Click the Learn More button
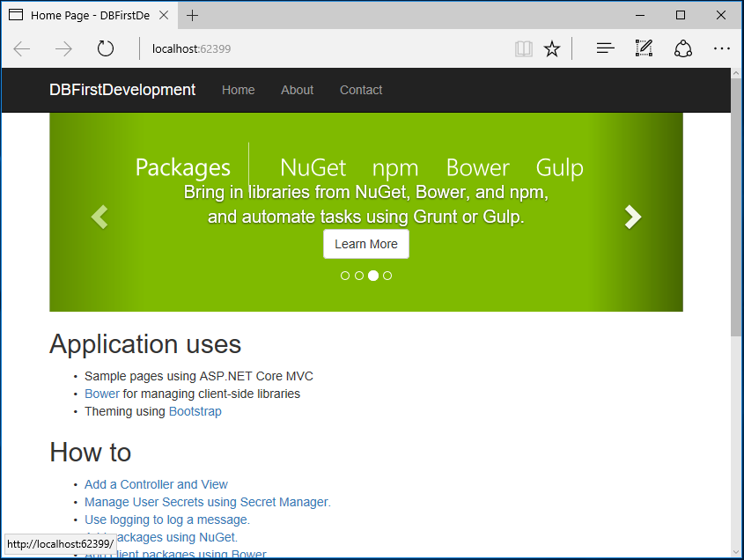This screenshot has width=744, height=560. 366,244
